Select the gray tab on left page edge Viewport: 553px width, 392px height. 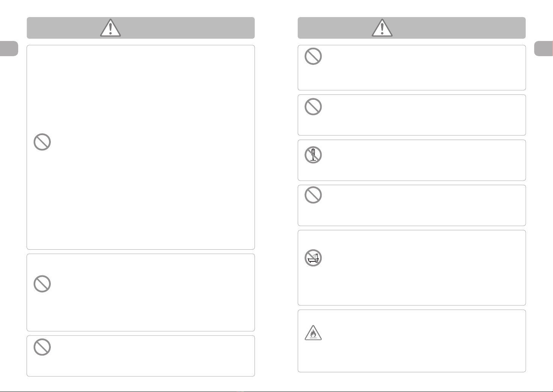[9, 49]
